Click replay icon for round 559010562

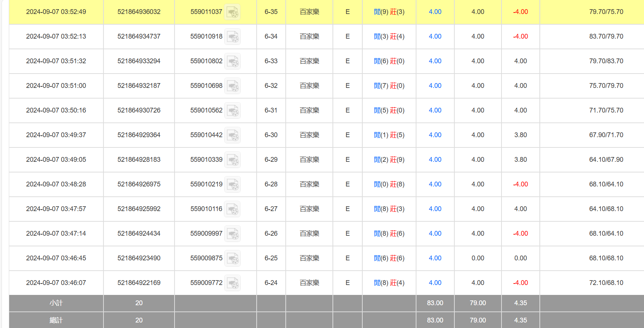click(232, 111)
